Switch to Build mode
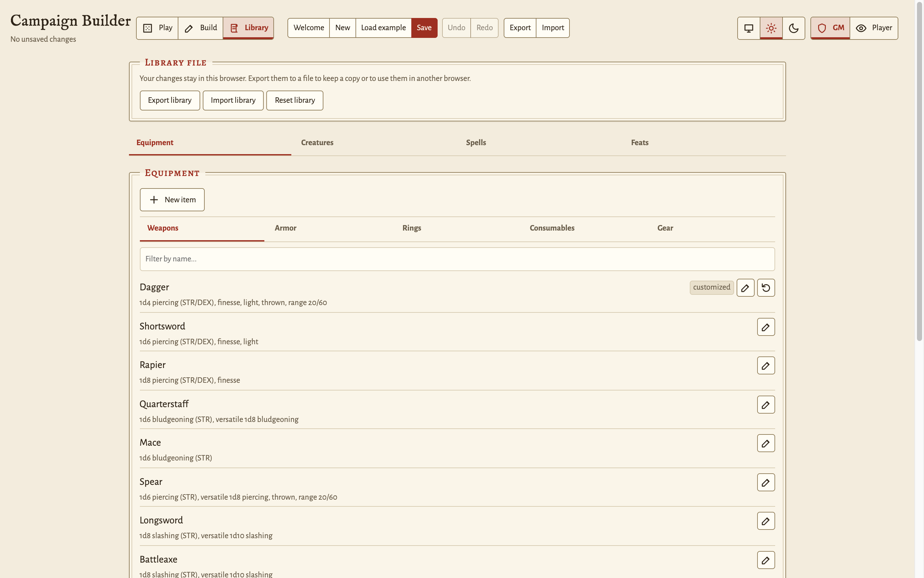Screen dimensions: 924x578 pyautogui.click(x=201, y=28)
